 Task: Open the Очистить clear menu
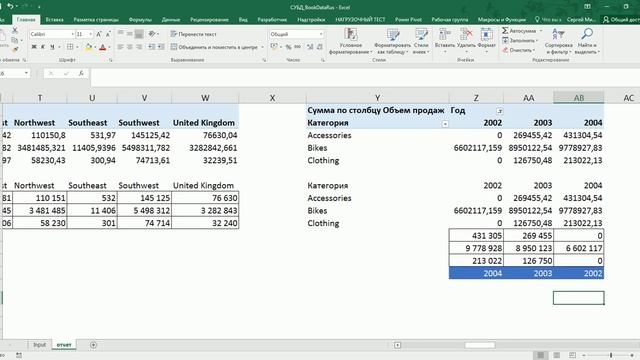coord(519,50)
